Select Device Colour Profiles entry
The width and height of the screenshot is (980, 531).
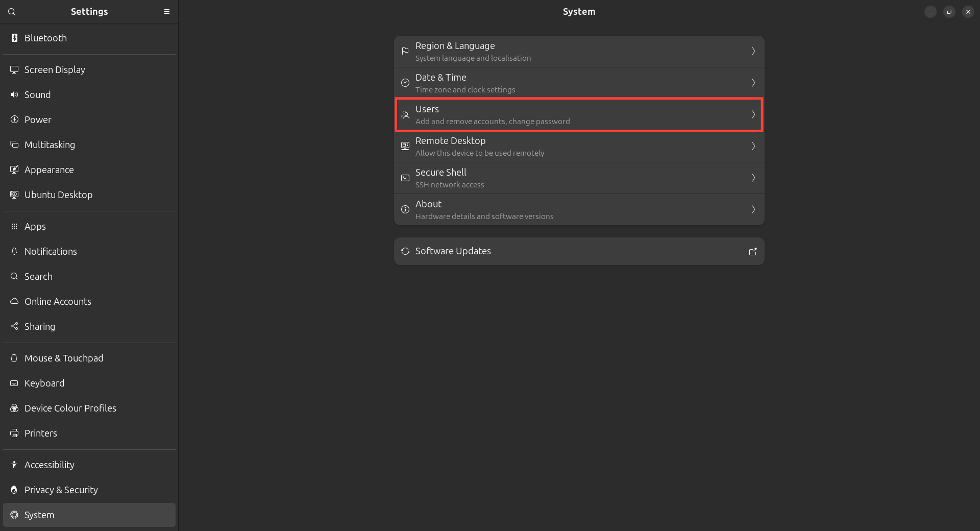70,408
